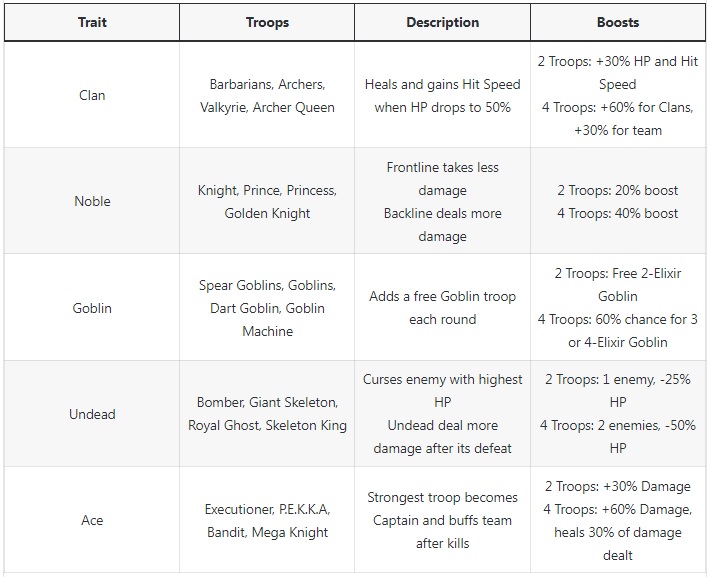The width and height of the screenshot is (711, 577).
Task: Click the Executioner, P.E.K.K.A troops cell
Action: tap(267, 520)
